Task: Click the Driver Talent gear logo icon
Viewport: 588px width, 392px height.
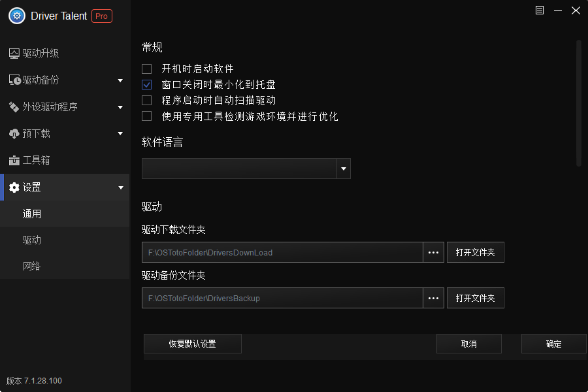Action: pos(17,16)
